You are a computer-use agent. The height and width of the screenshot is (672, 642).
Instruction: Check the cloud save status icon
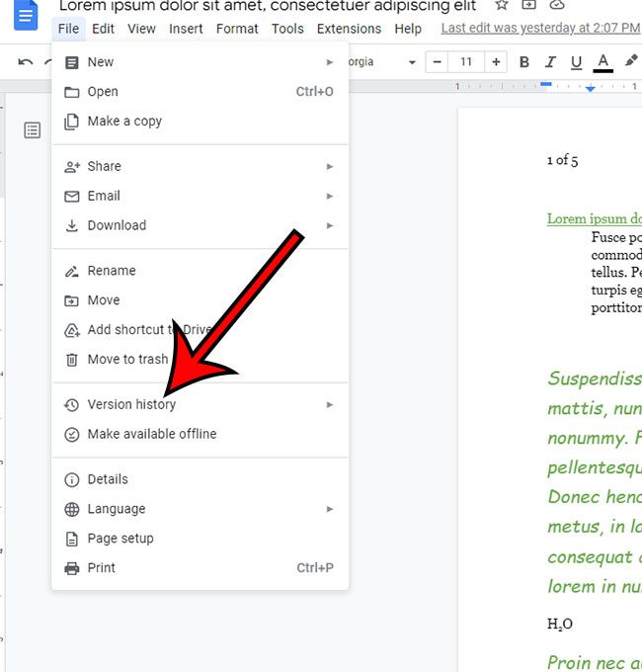556,5
